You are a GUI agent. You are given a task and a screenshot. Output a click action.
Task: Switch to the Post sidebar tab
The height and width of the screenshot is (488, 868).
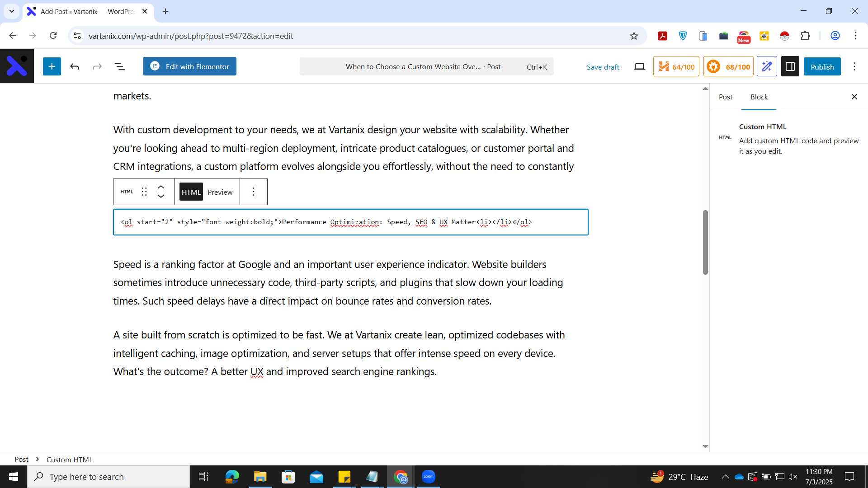coord(726,97)
